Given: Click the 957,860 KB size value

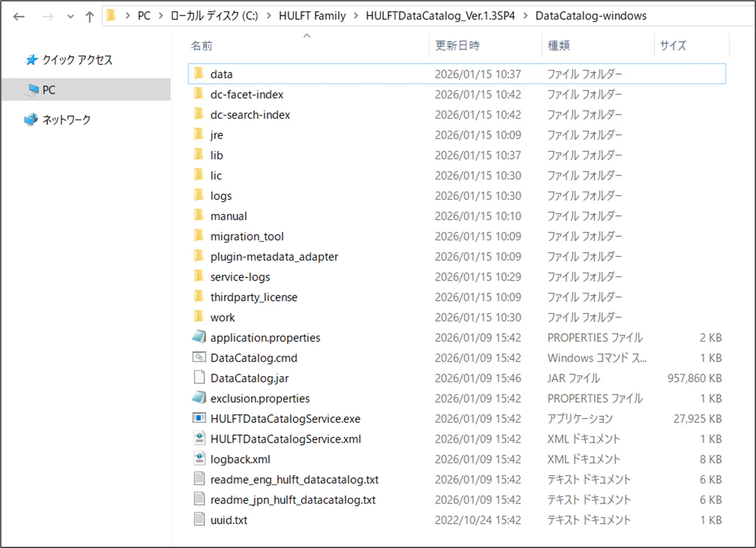Looking at the screenshot, I should 695,378.
